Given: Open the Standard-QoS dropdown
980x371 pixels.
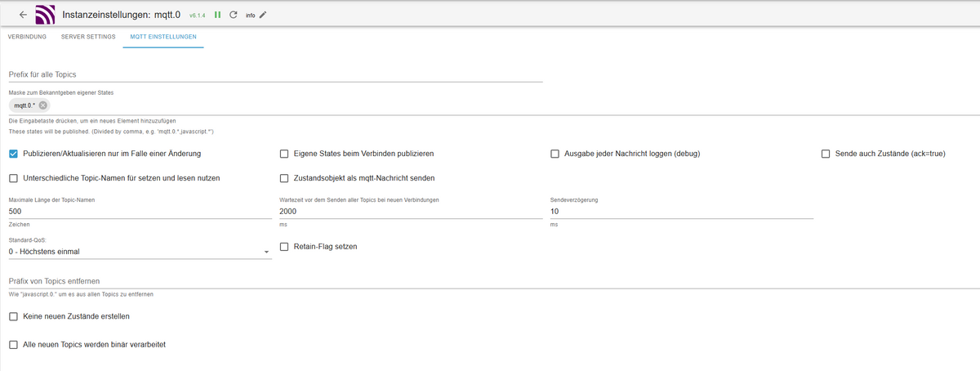Looking at the screenshot, I should 140,252.
